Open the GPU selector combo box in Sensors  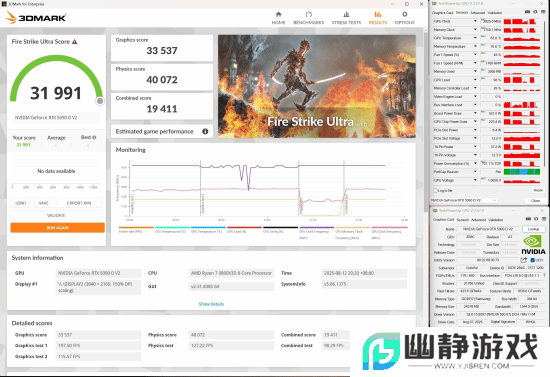pyautogui.click(x=464, y=200)
